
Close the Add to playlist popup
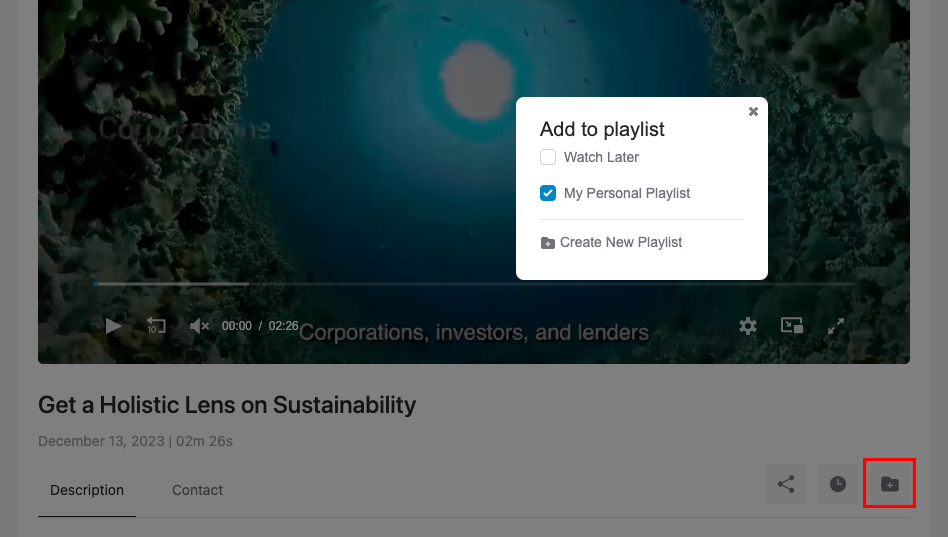(753, 112)
